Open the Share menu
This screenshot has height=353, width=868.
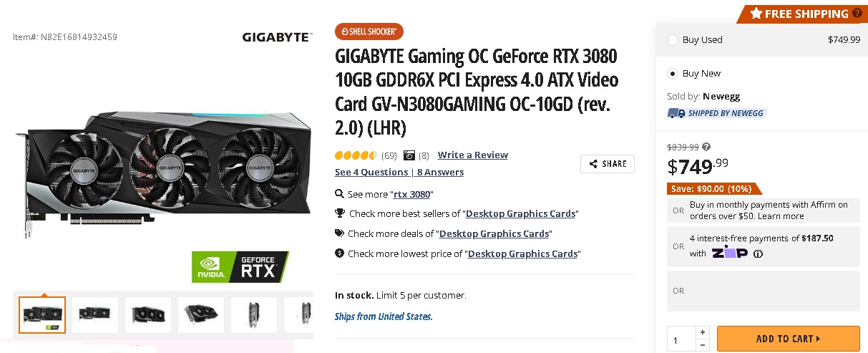click(608, 164)
